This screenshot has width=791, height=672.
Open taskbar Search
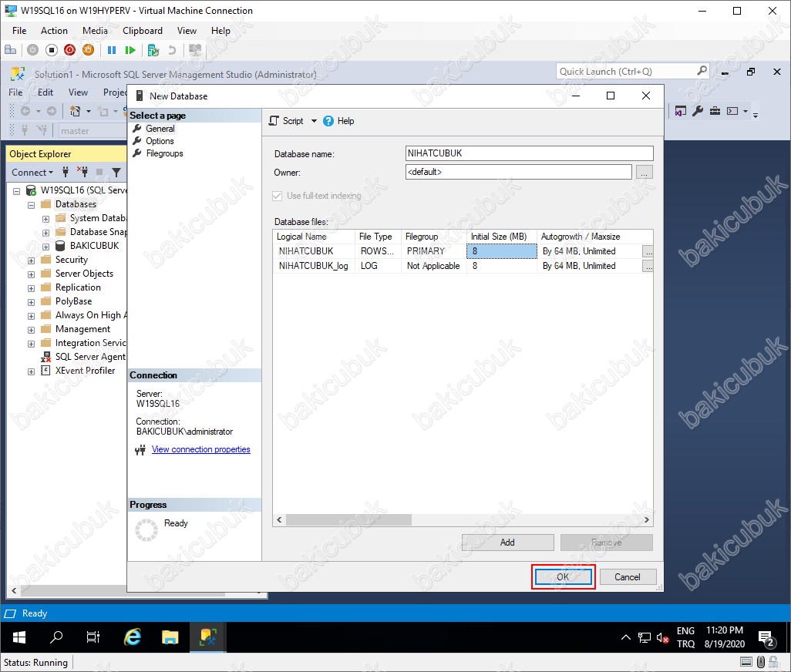tap(56, 638)
